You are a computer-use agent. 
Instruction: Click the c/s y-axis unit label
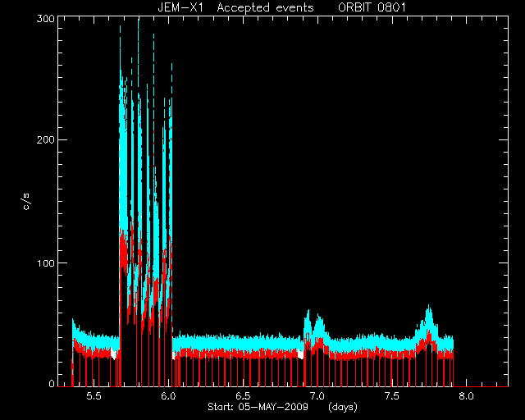[27, 201]
